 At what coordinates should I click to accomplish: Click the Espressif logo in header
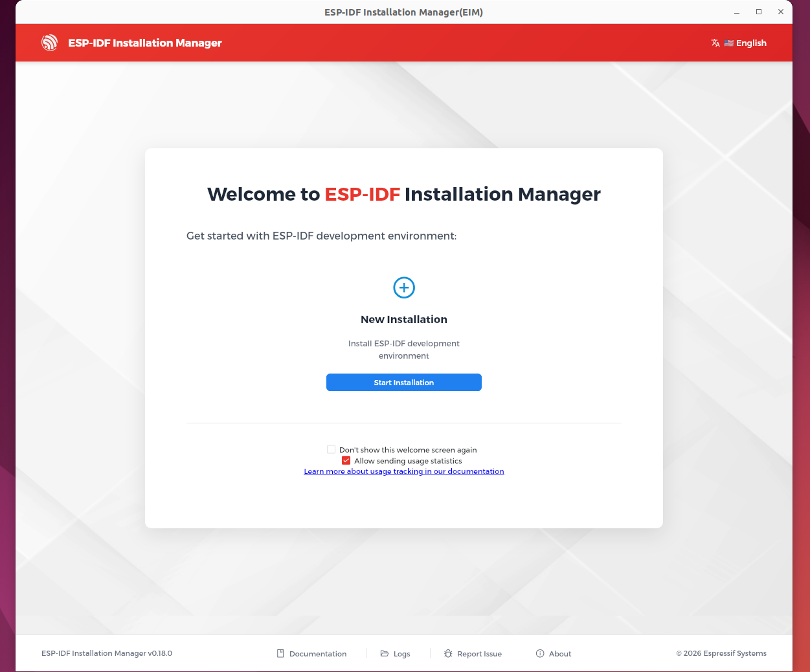[x=50, y=43]
